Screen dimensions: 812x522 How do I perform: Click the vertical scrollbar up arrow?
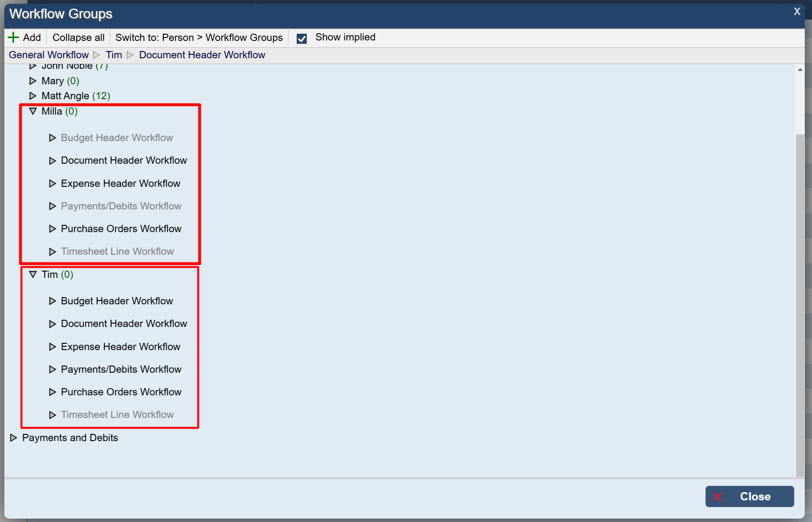point(800,70)
